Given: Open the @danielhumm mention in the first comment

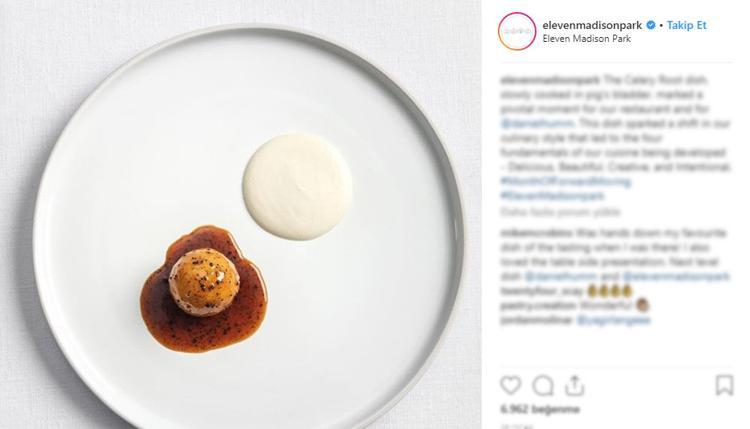Looking at the screenshot, I should [560, 276].
